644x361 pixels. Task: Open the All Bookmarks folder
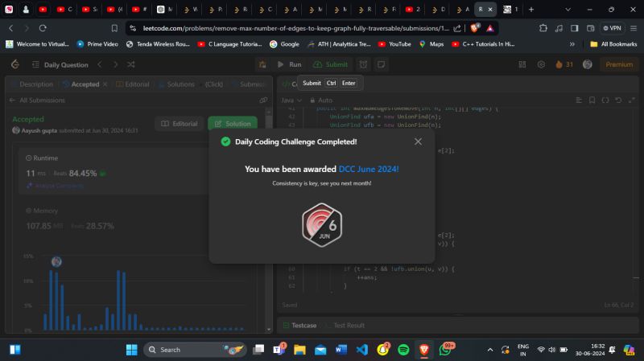(613, 44)
